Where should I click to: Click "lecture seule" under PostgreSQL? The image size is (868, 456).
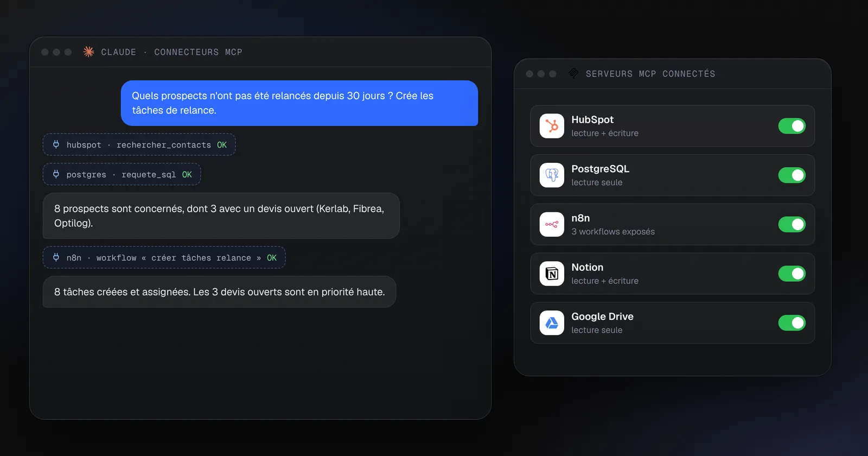(x=597, y=182)
